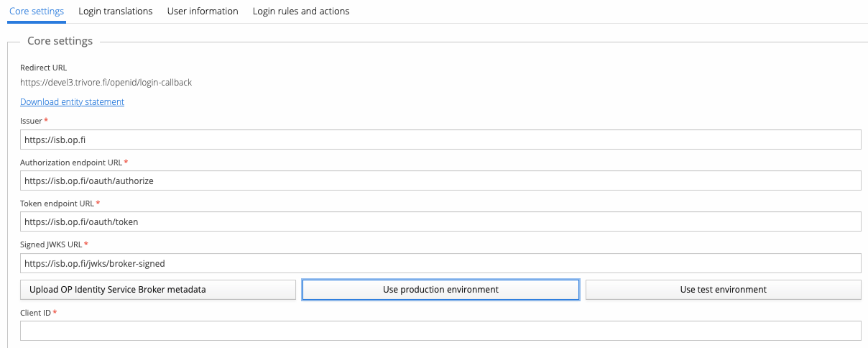Go to the User information tab
This screenshot has height=348, width=868.
[x=203, y=12]
